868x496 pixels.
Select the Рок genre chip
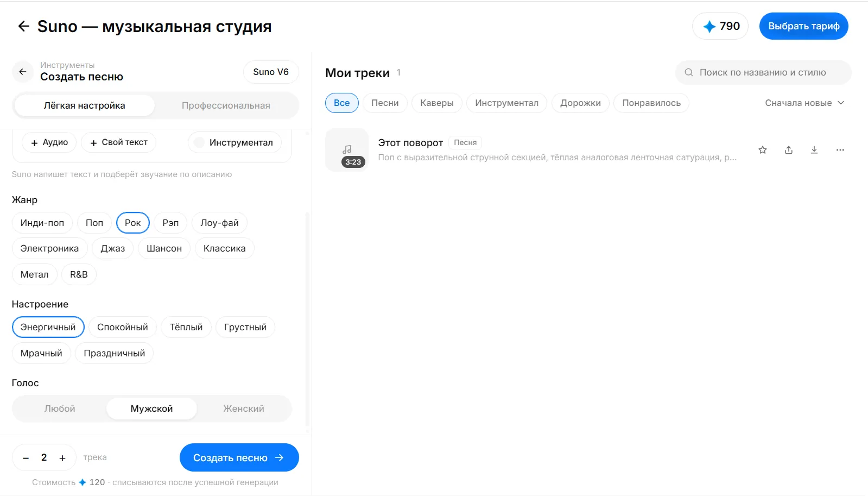click(x=133, y=223)
